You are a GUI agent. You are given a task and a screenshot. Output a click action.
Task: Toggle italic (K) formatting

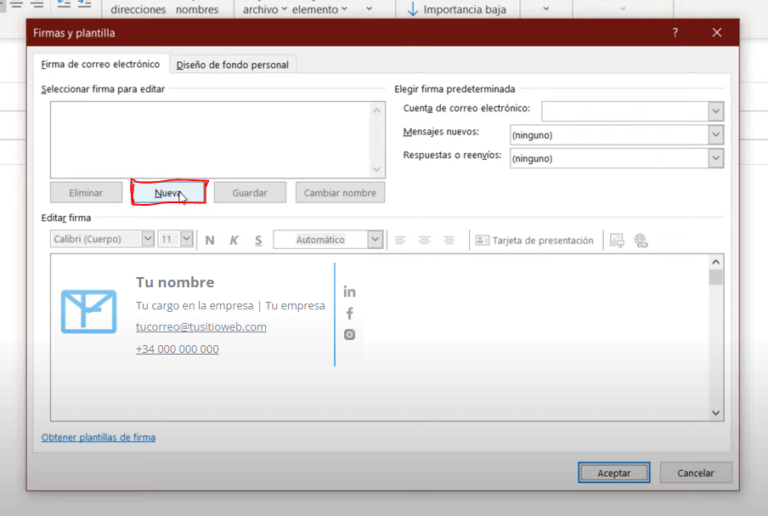234,240
